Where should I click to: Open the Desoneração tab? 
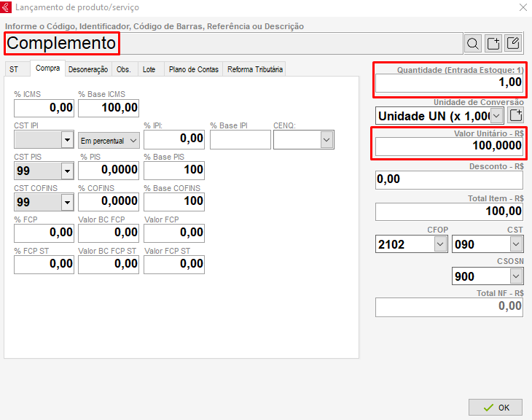88,69
